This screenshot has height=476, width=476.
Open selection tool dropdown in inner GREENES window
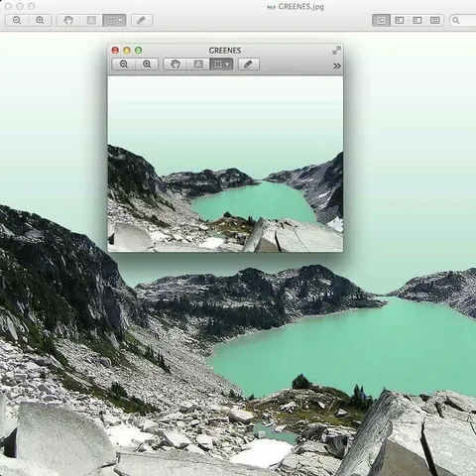[x=221, y=63]
